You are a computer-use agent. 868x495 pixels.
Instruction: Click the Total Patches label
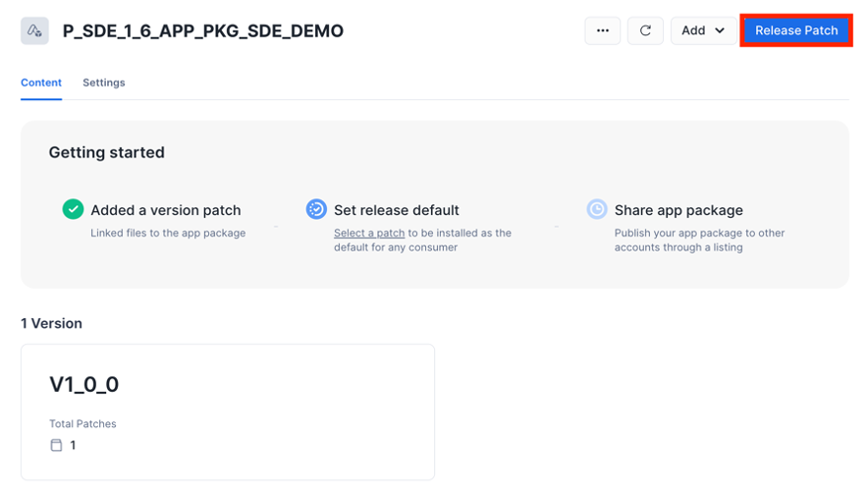click(82, 423)
